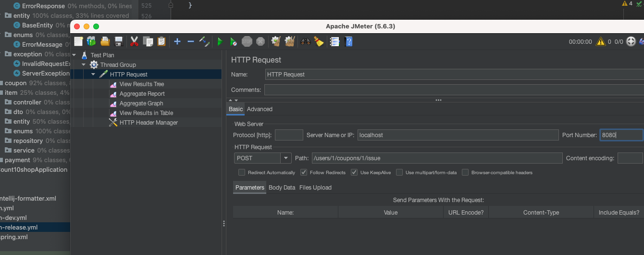Image resolution: width=644 pixels, height=255 pixels.
Task: Save the test plan with the floppy icon
Action: [x=119, y=41]
